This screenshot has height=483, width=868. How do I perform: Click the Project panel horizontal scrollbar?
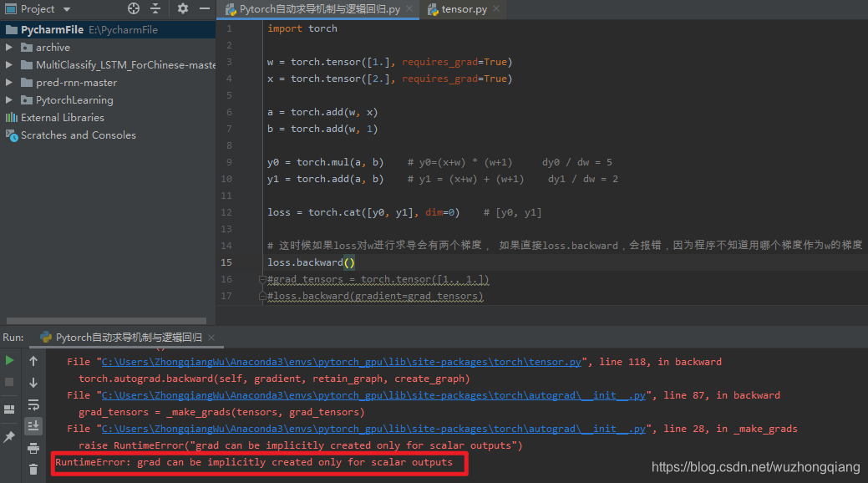pyautogui.click(x=106, y=321)
